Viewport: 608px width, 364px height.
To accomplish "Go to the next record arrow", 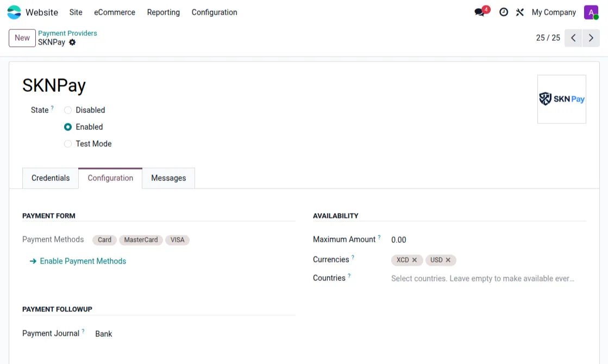I will point(591,38).
